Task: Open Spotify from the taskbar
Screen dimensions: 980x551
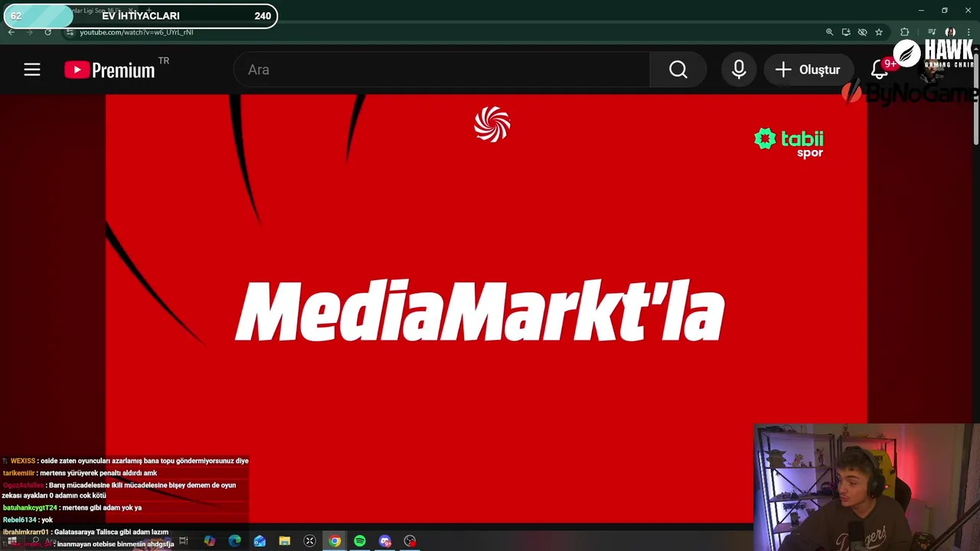Action: coord(360,541)
